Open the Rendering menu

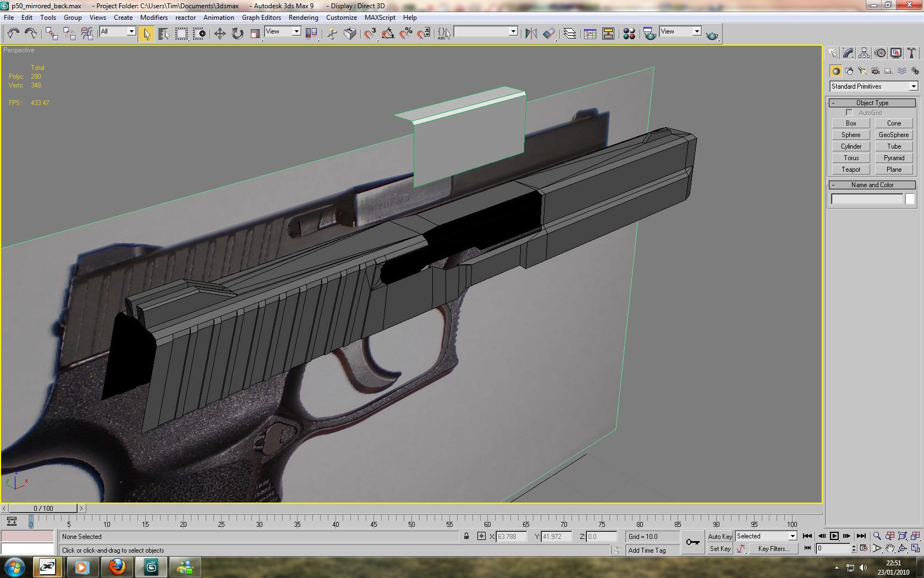[303, 18]
